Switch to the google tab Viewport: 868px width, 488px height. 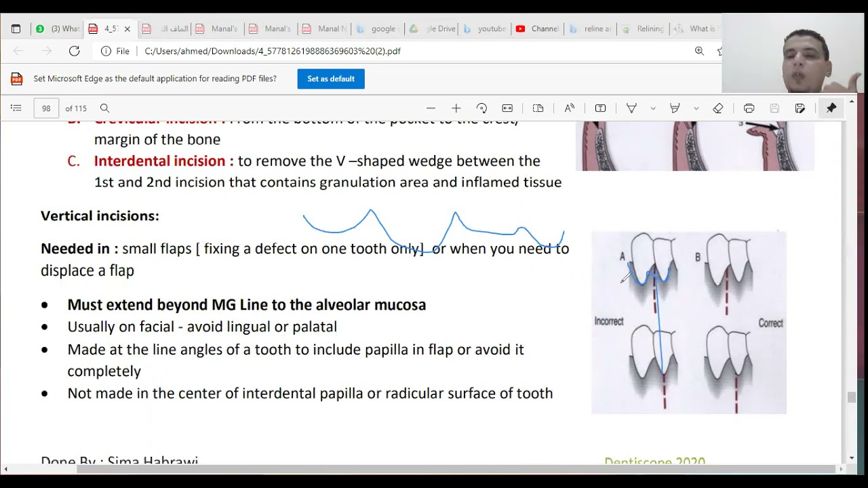pyautogui.click(x=377, y=29)
